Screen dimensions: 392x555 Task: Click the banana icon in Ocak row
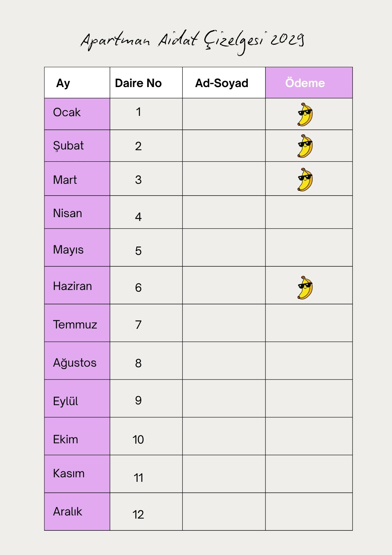coord(305,114)
